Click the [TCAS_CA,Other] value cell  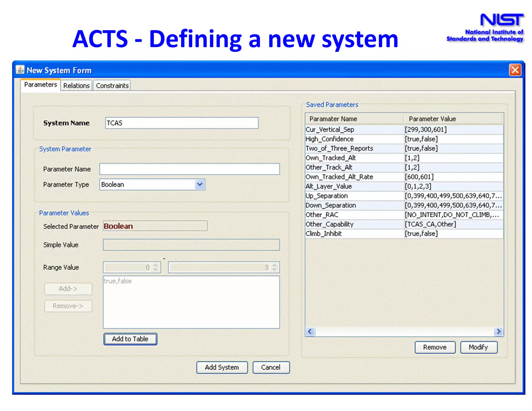(454, 224)
